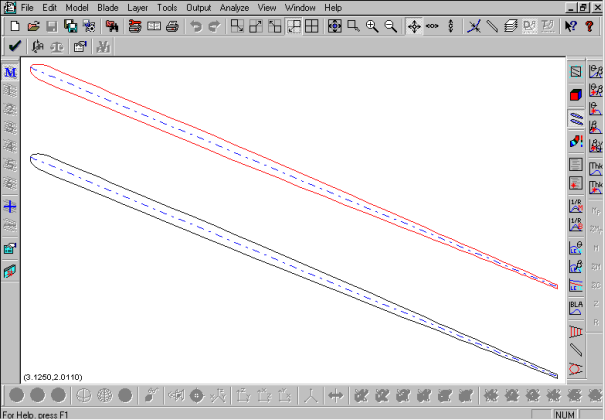Click the blue M mode icon
Image resolution: width=605 pixels, height=420 pixels.
click(10, 72)
